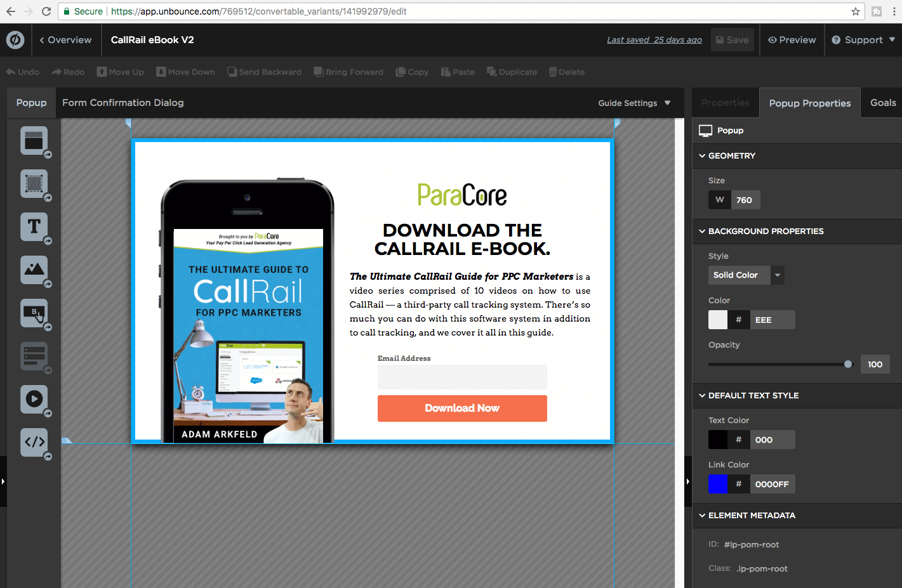Viewport: 902px width, 588px height.
Task: Select the Custom HTML code tool
Action: coord(34,443)
